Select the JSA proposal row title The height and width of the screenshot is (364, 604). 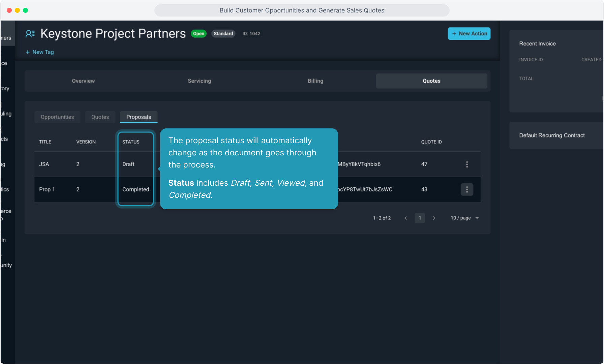pyautogui.click(x=44, y=164)
